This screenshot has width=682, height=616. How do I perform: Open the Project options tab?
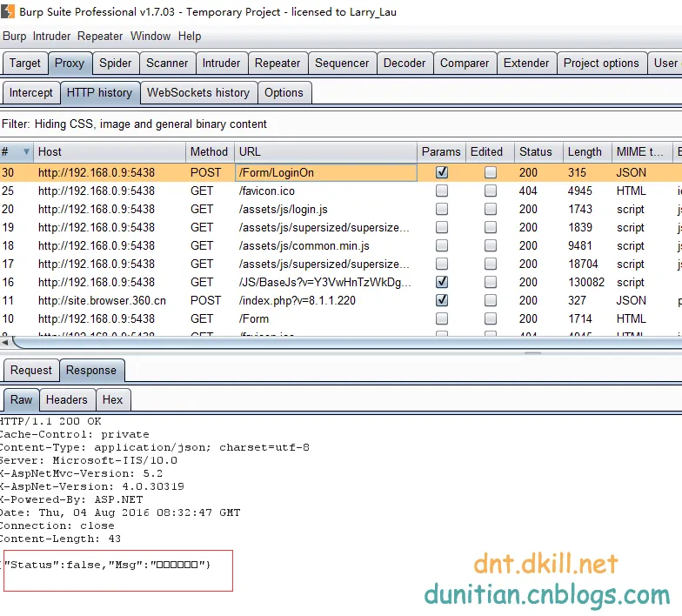[x=600, y=63]
